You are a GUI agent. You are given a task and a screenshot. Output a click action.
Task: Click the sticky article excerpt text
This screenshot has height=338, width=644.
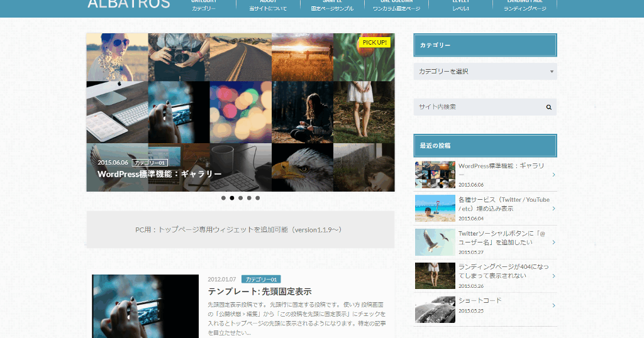297,319
